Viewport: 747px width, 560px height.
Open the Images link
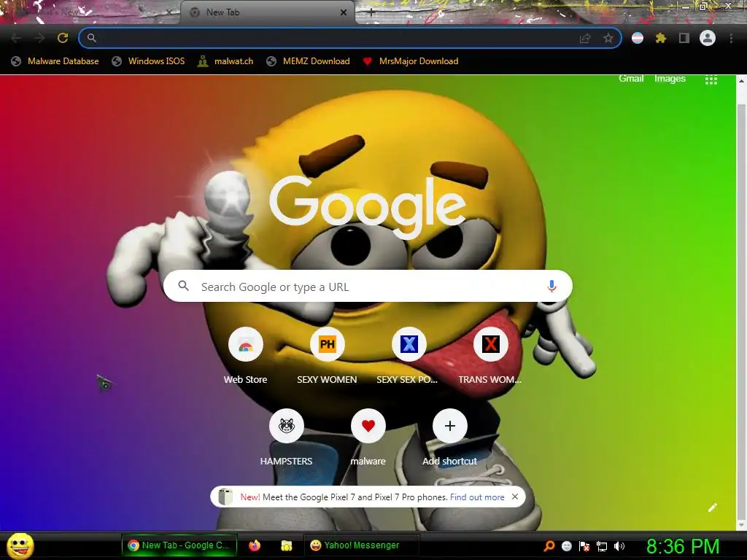coord(670,79)
